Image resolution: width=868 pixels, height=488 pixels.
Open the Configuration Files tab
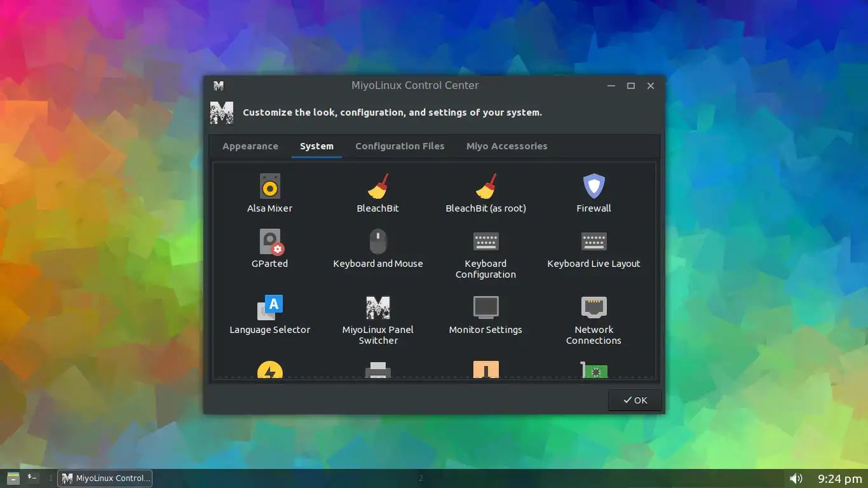[400, 146]
